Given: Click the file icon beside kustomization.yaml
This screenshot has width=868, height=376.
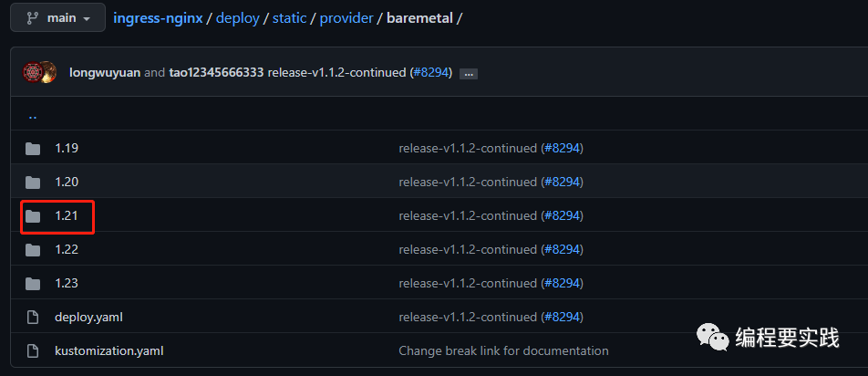Looking at the screenshot, I should pos(33,351).
